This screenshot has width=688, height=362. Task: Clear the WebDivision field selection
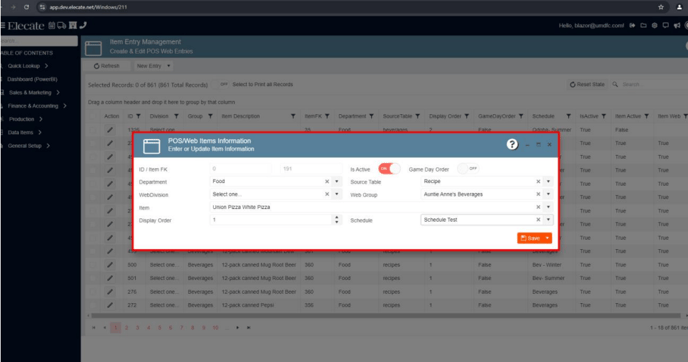coord(327,194)
